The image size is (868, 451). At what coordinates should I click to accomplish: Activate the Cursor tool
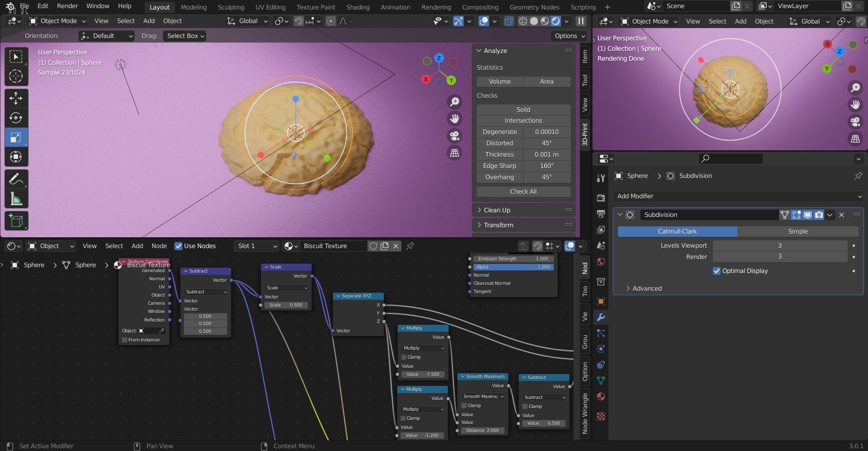point(16,76)
